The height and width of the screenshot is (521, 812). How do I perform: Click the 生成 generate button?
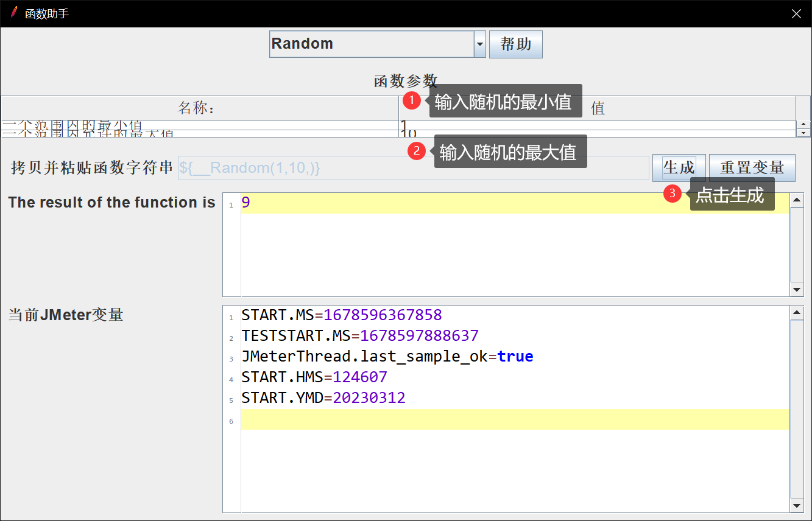point(679,167)
